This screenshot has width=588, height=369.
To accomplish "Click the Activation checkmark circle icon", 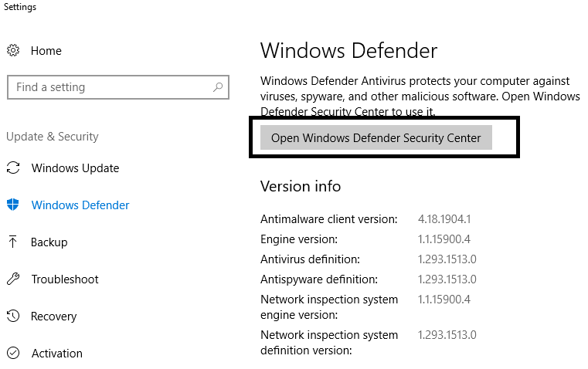I will [x=13, y=353].
